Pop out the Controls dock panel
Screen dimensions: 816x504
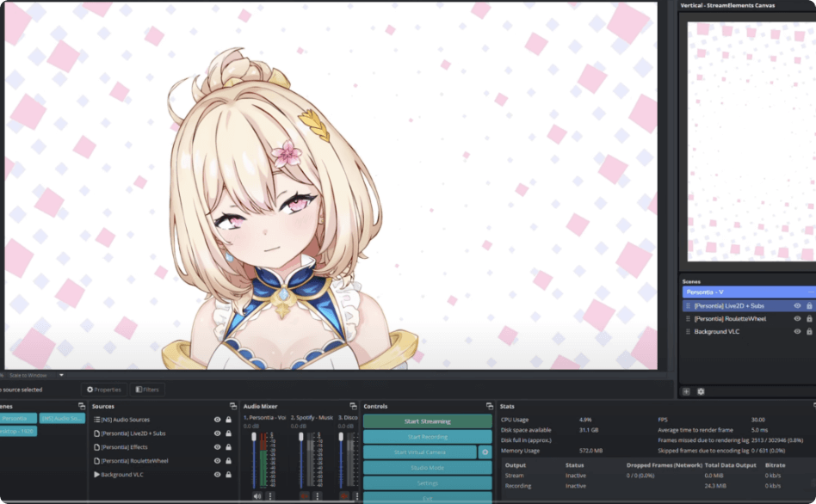489,406
